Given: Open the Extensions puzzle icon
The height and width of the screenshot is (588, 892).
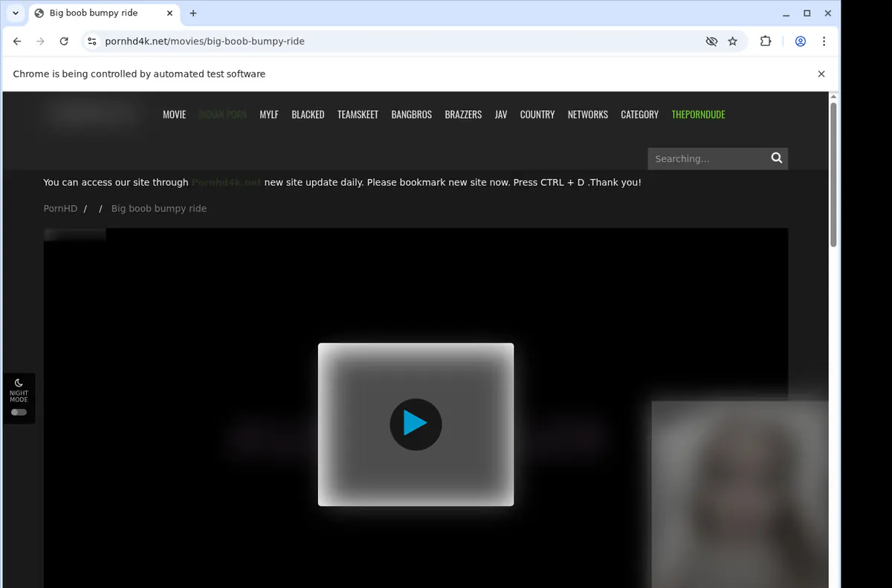Looking at the screenshot, I should (x=766, y=42).
